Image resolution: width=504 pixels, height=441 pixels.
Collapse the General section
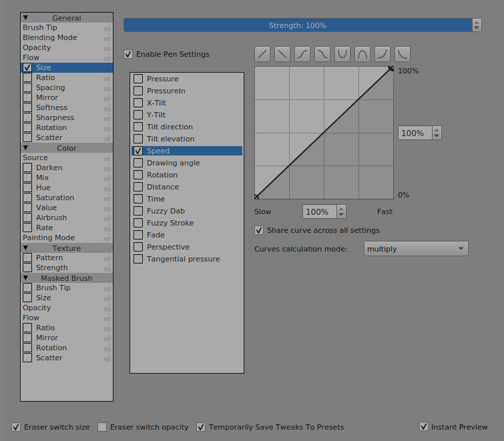tap(26, 18)
